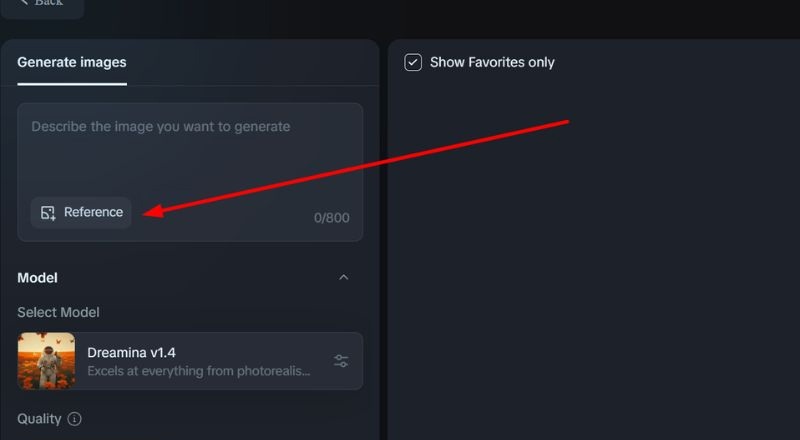Screen dimensions: 800x440
Task: Click the Quality label
Action: pos(39,419)
